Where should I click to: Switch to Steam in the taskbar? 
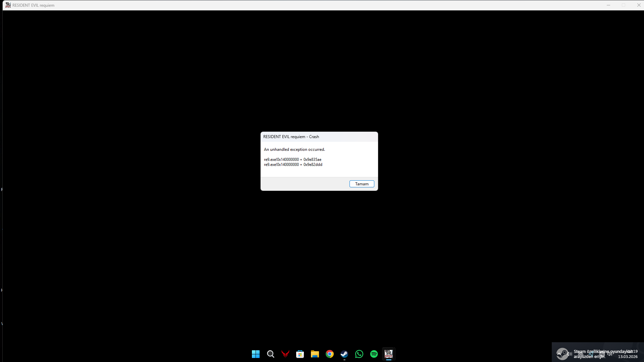coord(344,354)
